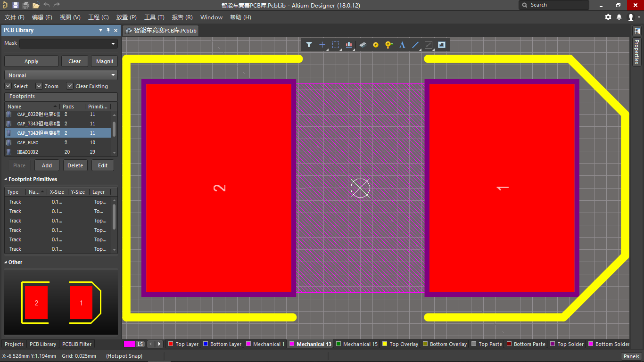This screenshot has width=644, height=362.
Task: Click the footprint preview thumbnail
Action: [61, 302]
